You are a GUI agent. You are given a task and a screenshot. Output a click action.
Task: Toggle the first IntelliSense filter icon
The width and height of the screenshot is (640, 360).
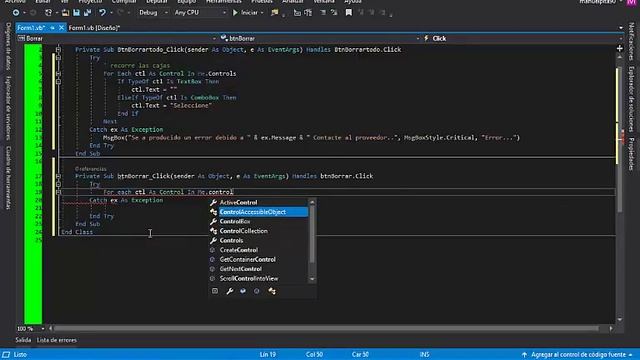[x=215, y=291]
